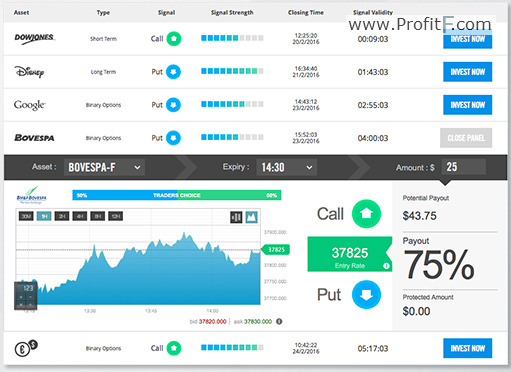Sort by the Signal Strength column header
The image size is (511, 372).
point(232,13)
